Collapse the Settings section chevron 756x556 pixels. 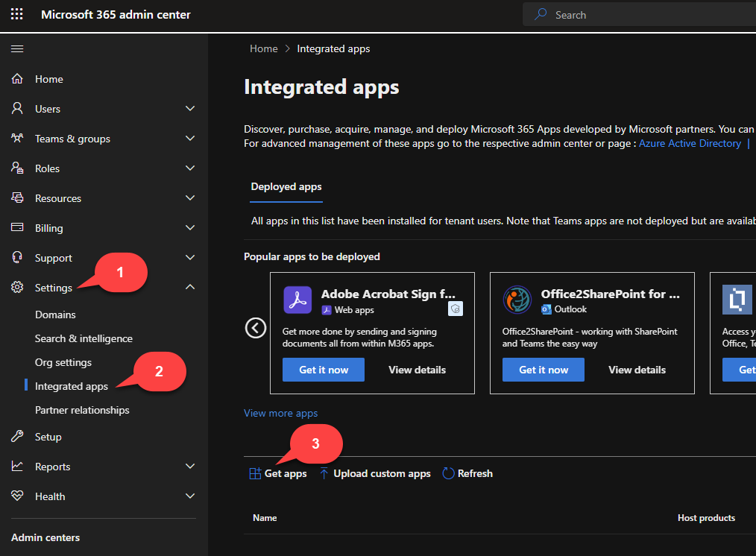190,288
